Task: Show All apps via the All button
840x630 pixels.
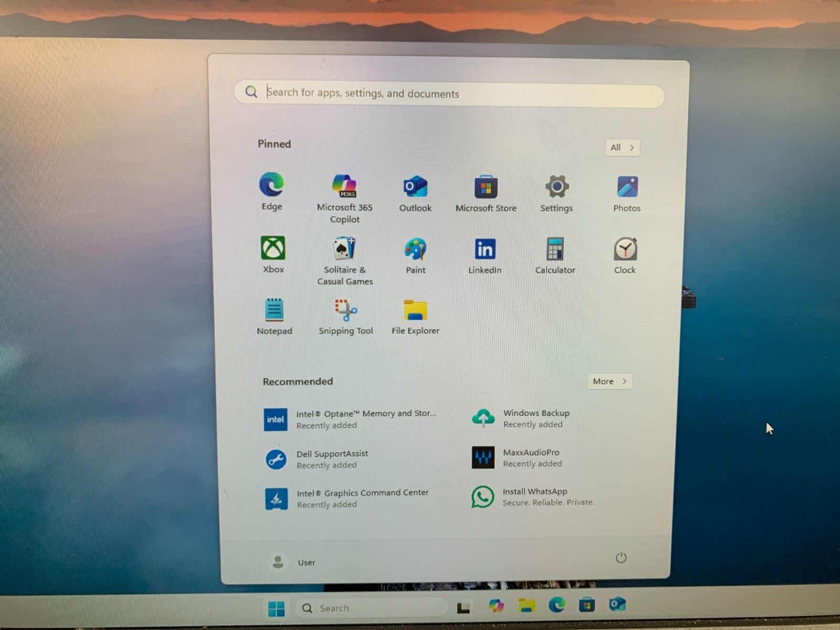Action: pos(623,148)
